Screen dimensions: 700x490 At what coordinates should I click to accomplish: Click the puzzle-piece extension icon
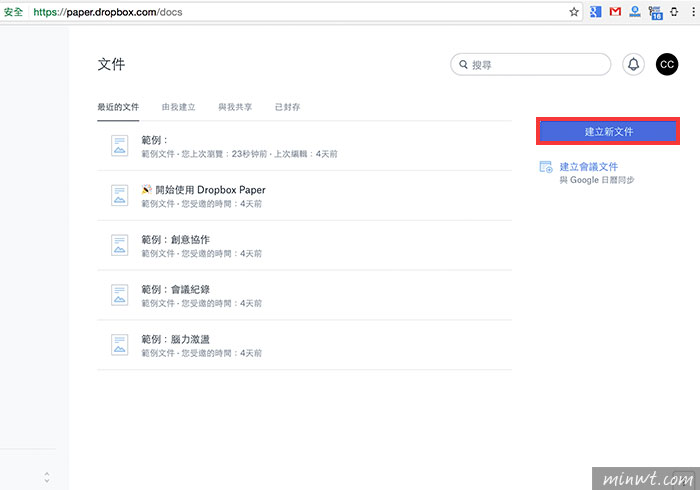coord(674,12)
